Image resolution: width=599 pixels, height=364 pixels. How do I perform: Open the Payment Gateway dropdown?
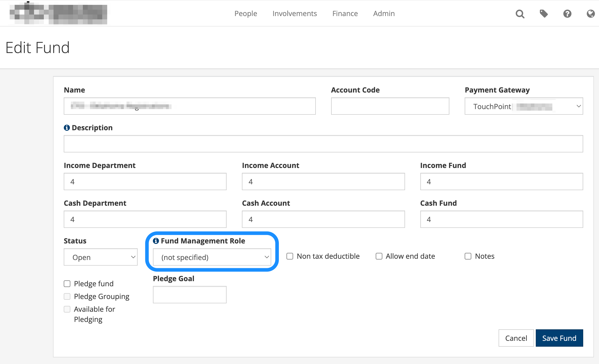(524, 106)
